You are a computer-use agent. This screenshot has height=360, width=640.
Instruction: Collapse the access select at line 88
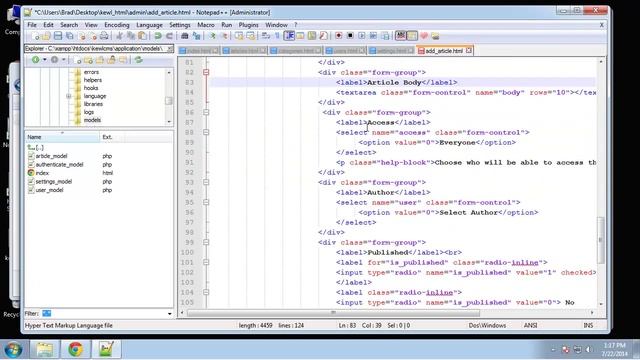pyautogui.click(x=206, y=132)
